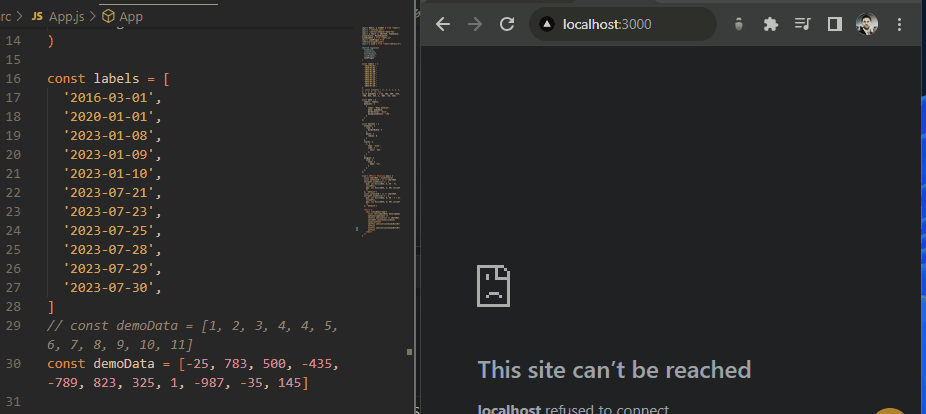Click the commented-out demoData line
The height and width of the screenshot is (414, 926).
(193, 335)
